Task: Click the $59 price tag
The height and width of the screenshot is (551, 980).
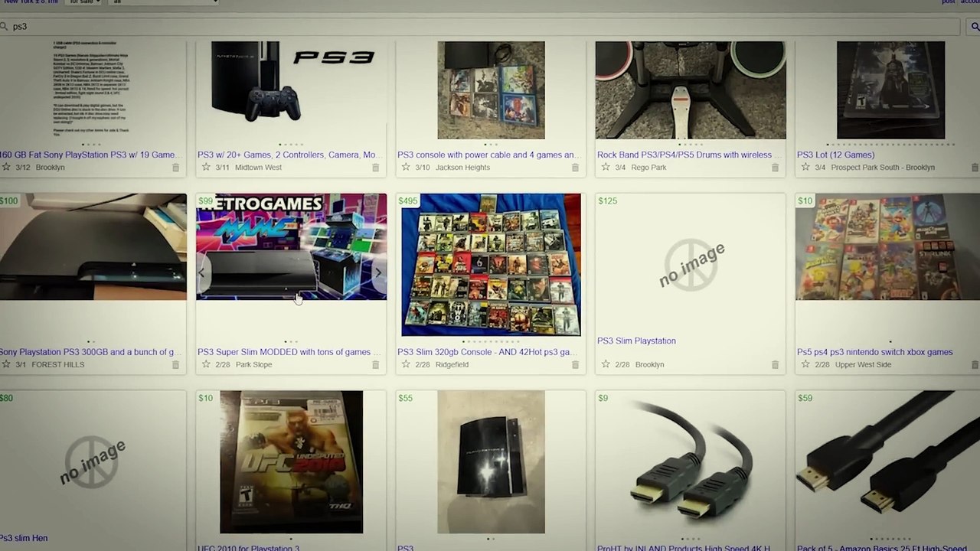Action: [x=805, y=399]
